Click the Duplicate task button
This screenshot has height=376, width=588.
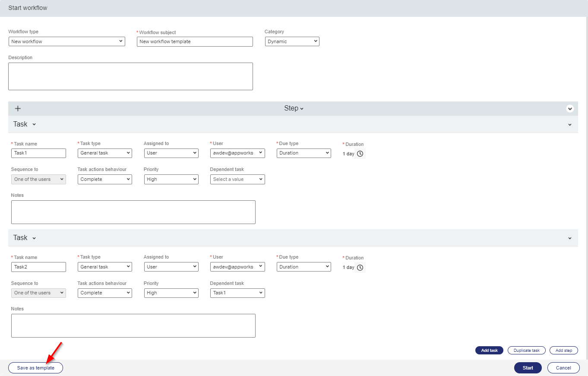pos(526,351)
